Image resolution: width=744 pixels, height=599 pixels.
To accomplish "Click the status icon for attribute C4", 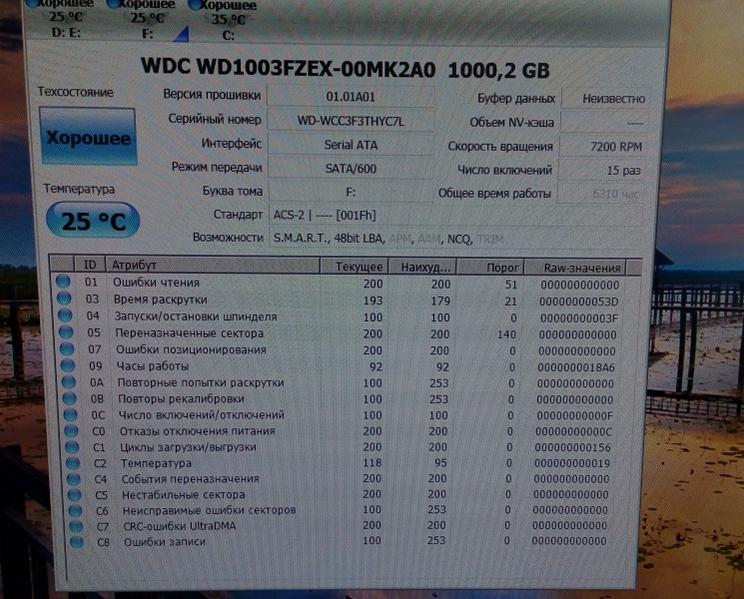I will coord(74,479).
